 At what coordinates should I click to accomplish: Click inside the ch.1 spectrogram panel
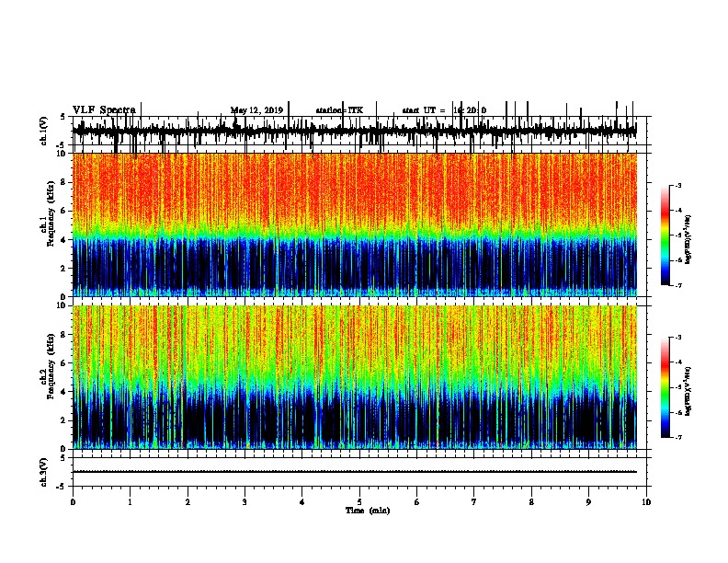(354, 224)
